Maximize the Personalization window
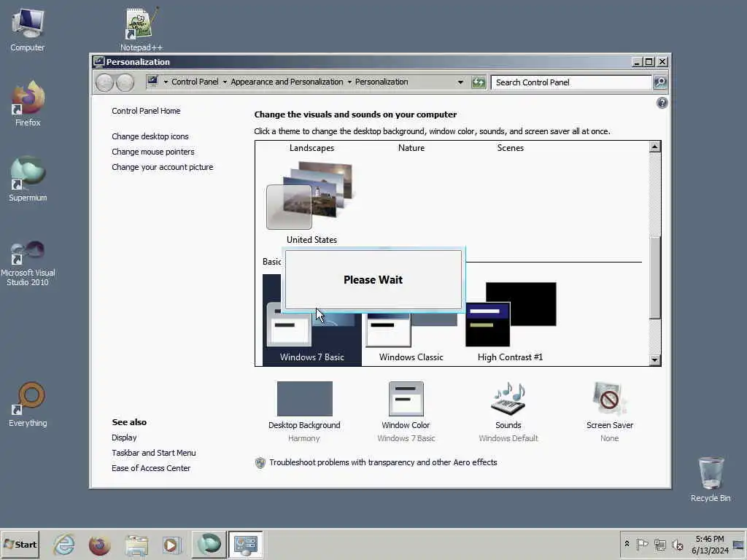This screenshot has height=560, width=747. (649, 62)
